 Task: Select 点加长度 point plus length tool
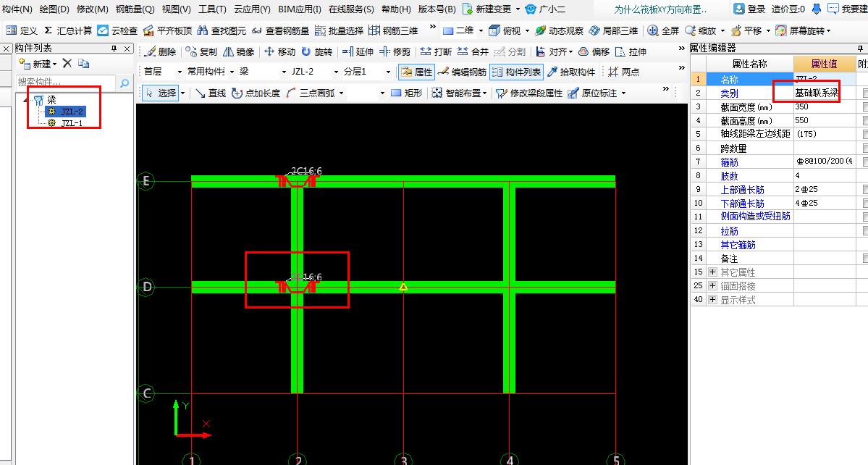click(x=256, y=93)
